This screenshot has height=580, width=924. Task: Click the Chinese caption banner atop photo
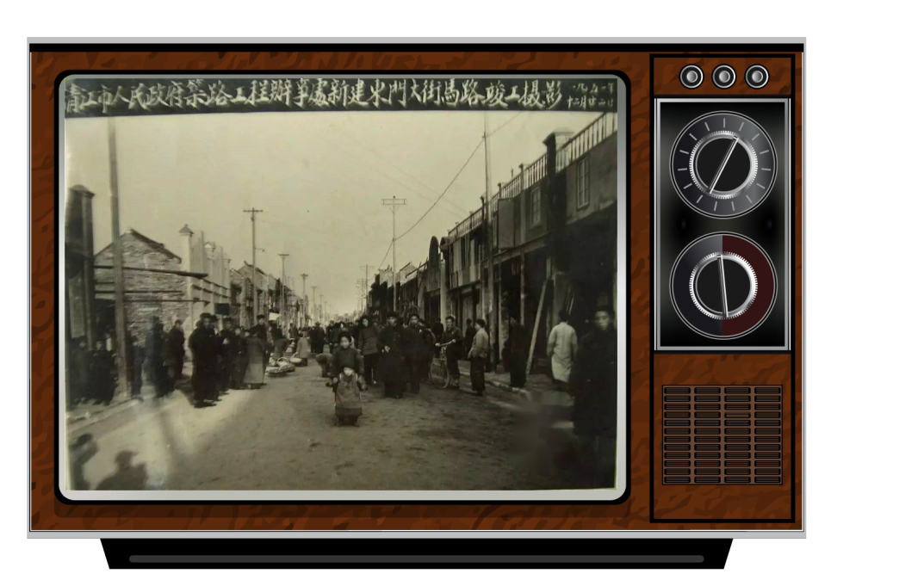tap(341, 95)
